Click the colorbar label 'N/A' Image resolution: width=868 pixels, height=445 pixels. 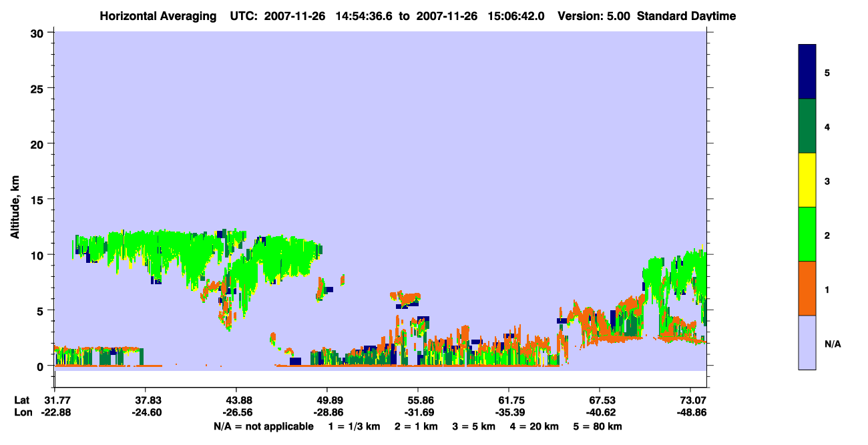tap(832, 344)
